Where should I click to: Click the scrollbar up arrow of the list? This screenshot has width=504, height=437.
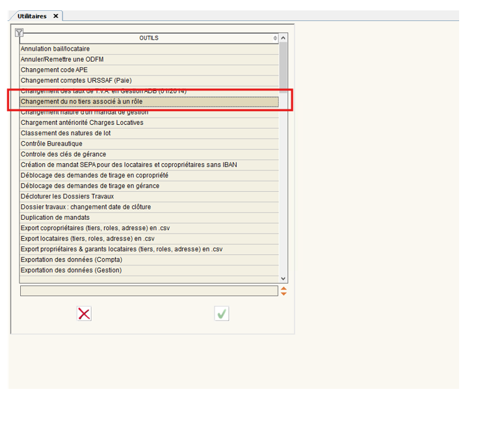[x=283, y=38]
